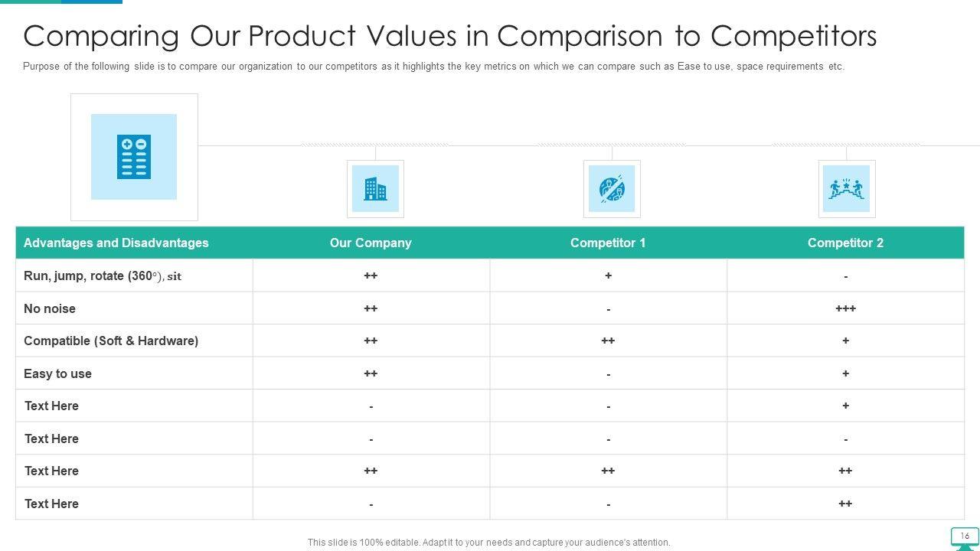
Task: Click the slide purpose description text
Action: click(433, 67)
